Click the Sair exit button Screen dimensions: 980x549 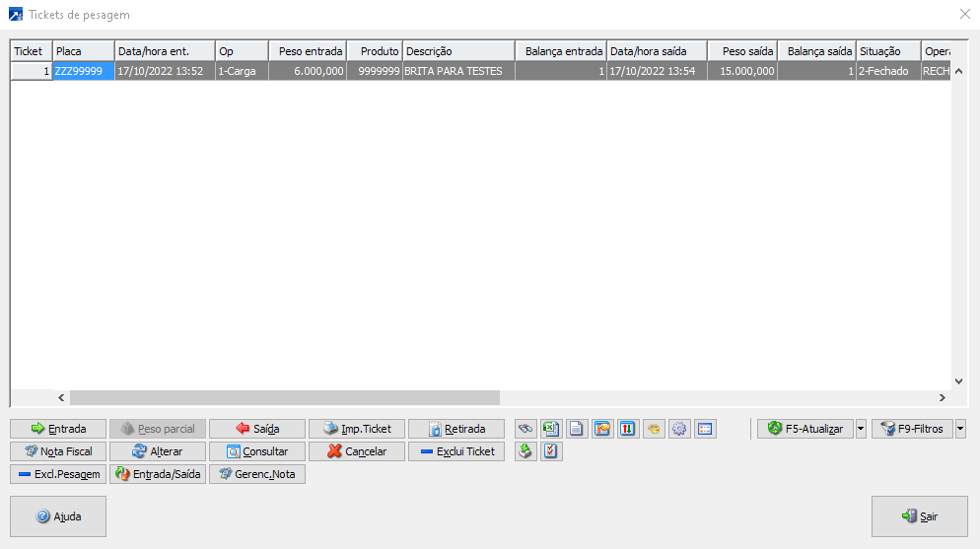tap(920, 516)
